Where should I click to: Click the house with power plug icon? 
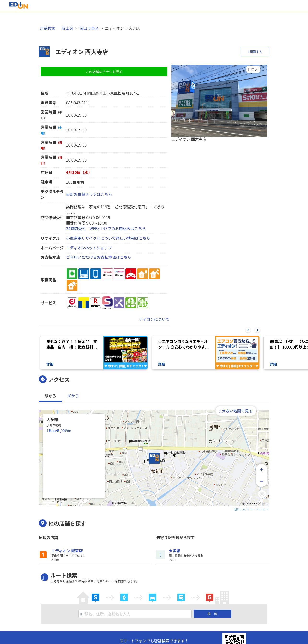coord(142,274)
